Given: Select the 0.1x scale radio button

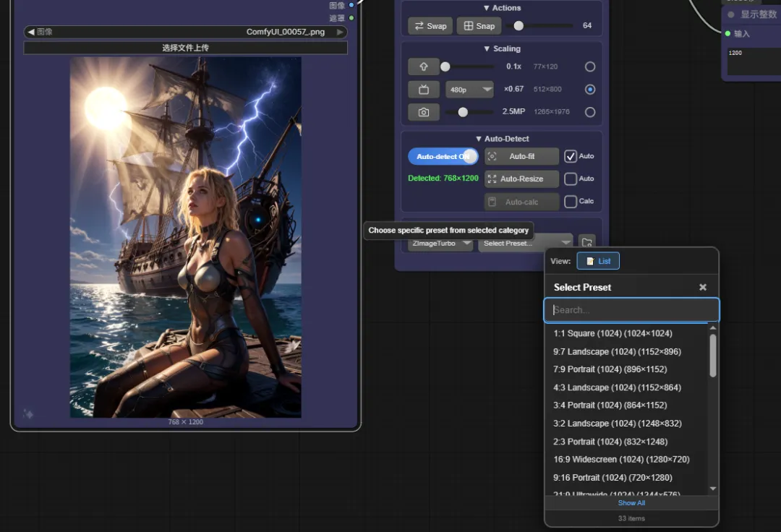Looking at the screenshot, I should tap(590, 66).
